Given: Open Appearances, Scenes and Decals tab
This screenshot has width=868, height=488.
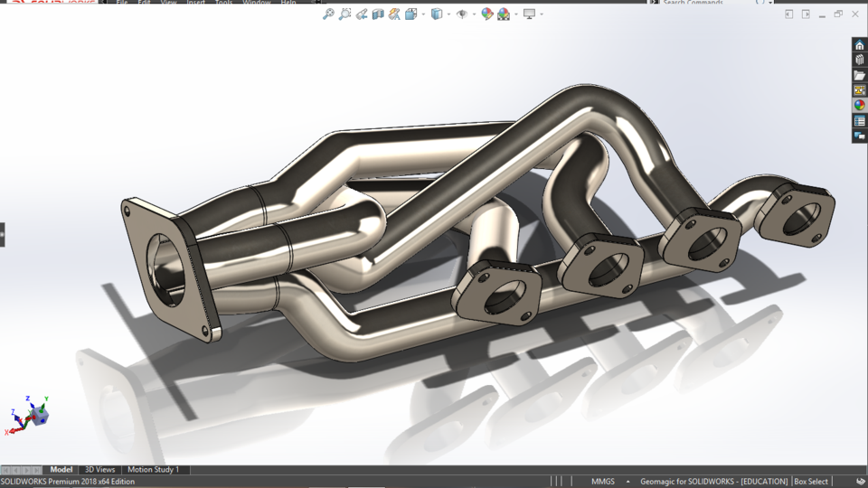Looking at the screenshot, I should (859, 105).
